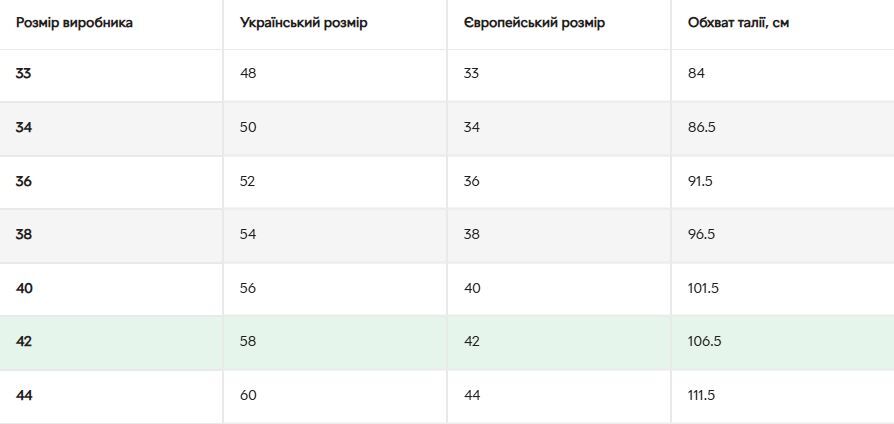
Task: Click Ukrainian size 60 cell
Action: 249,395
